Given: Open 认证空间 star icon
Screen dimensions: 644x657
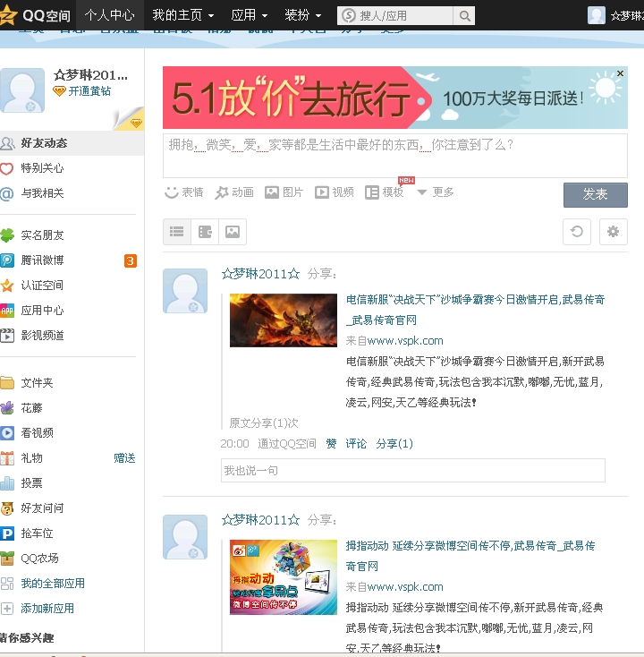Looking at the screenshot, I should pyautogui.click(x=7, y=286).
